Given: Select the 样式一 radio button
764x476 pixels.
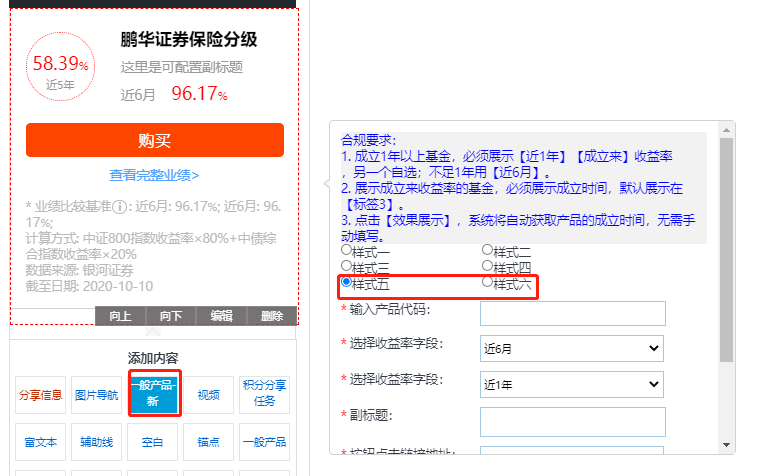Looking at the screenshot, I should coord(346,250).
